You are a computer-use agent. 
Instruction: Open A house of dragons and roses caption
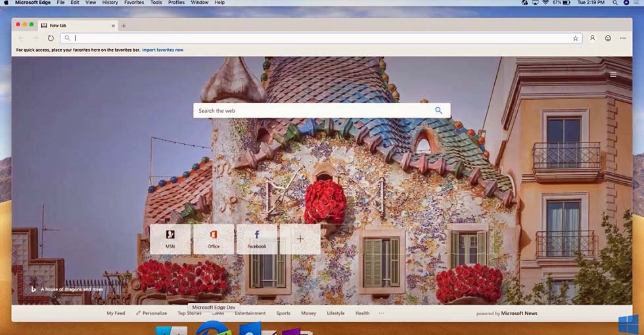pyautogui.click(x=72, y=290)
